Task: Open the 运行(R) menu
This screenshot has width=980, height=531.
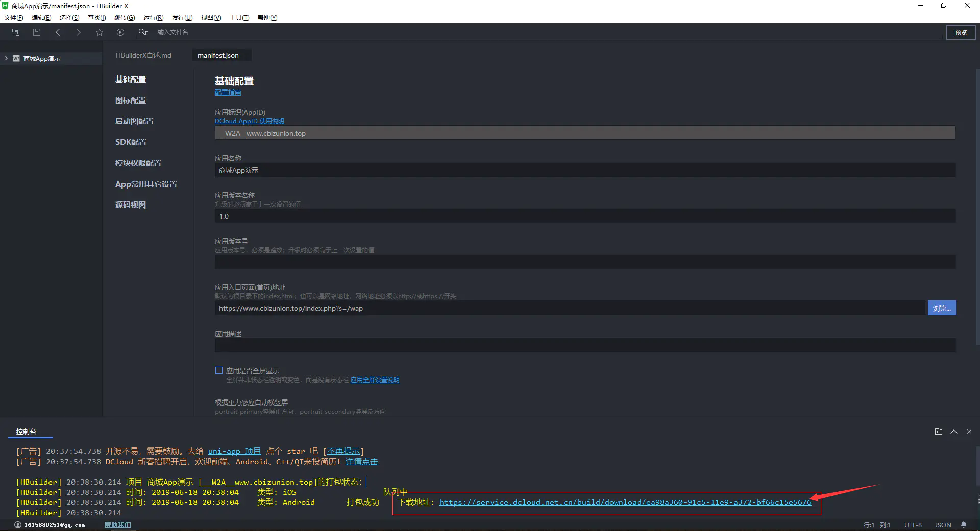Action: tap(153, 17)
